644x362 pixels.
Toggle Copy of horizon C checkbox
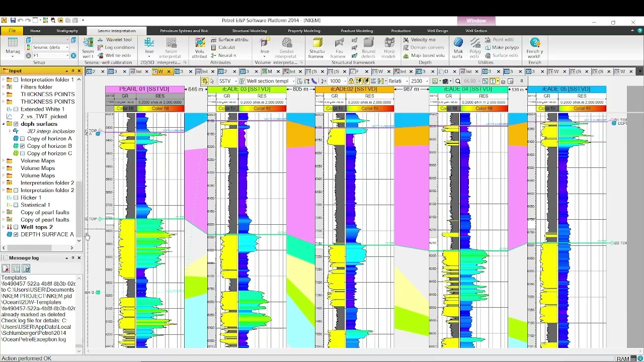point(22,153)
